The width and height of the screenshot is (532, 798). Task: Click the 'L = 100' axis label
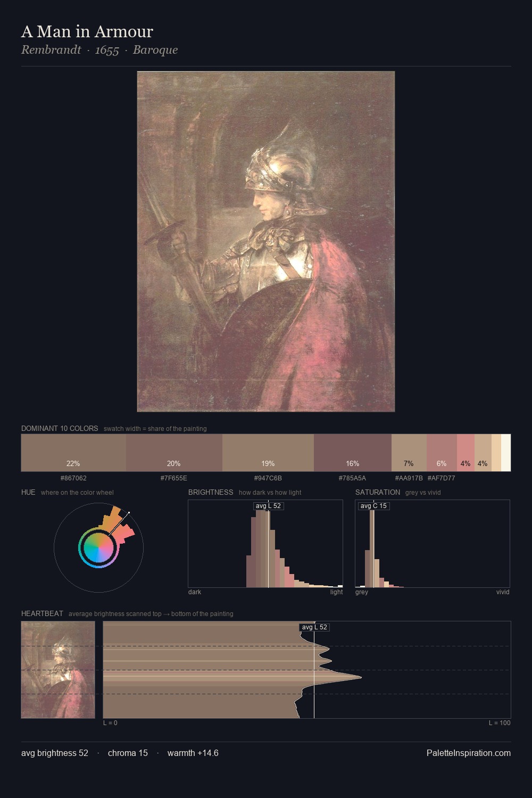(500, 723)
